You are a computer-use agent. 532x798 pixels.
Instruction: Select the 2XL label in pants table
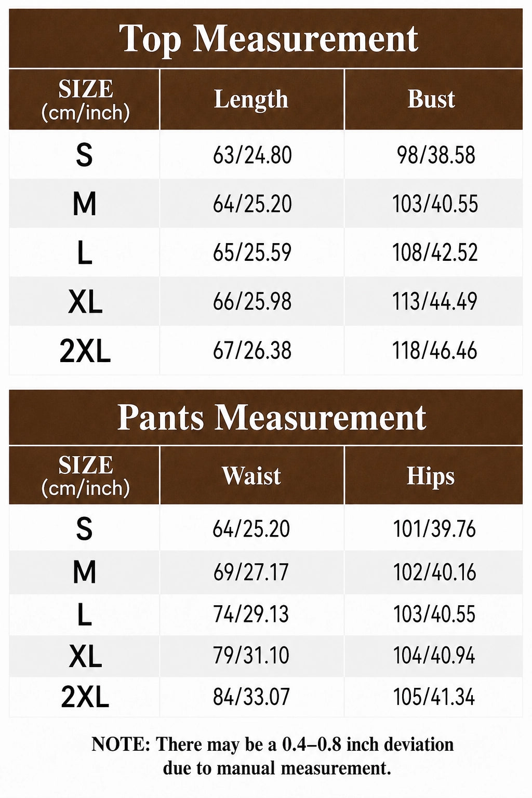(x=85, y=697)
